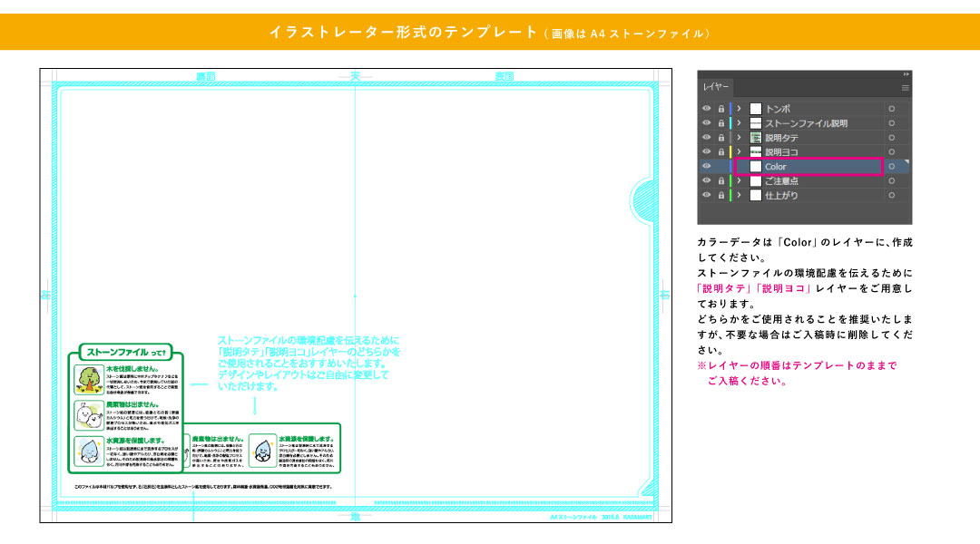This screenshot has height=544, width=980.
Task: Click the 説明ヨコ layer thumbnail
Action: [x=755, y=152]
